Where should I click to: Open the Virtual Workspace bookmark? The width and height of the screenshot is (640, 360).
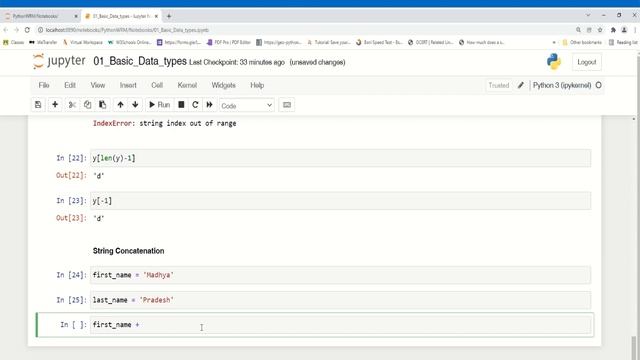[x=83, y=42]
